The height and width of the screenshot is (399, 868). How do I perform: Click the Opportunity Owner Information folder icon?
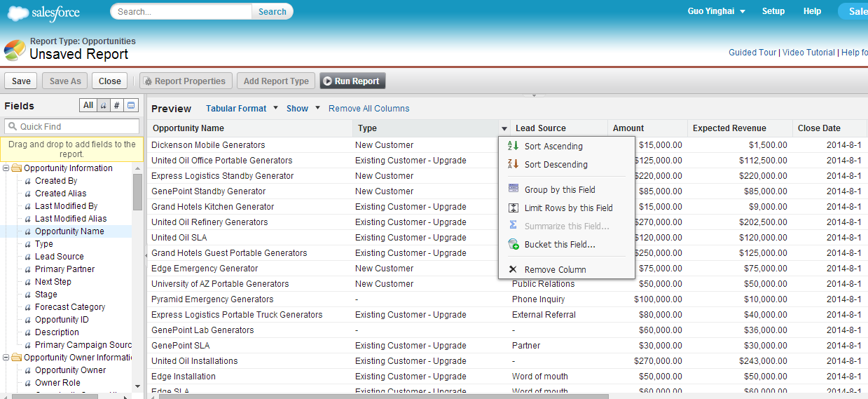click(x=17, y=358)
